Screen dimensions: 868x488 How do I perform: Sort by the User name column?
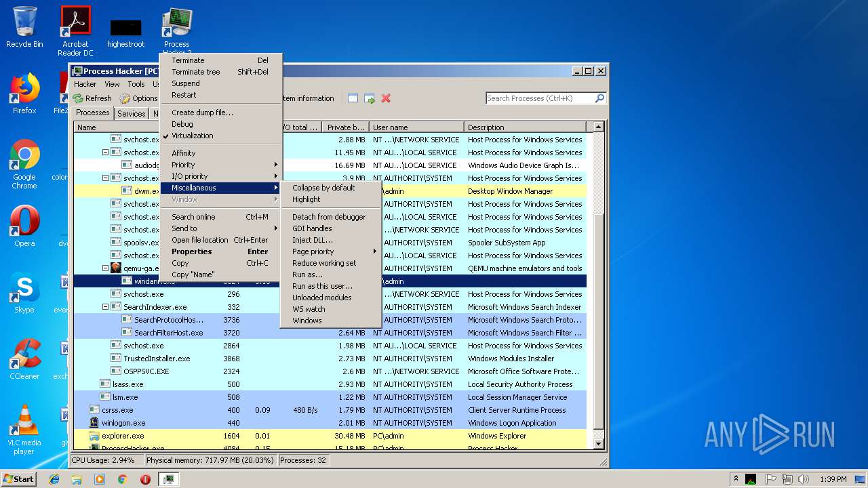pos(417,127)
